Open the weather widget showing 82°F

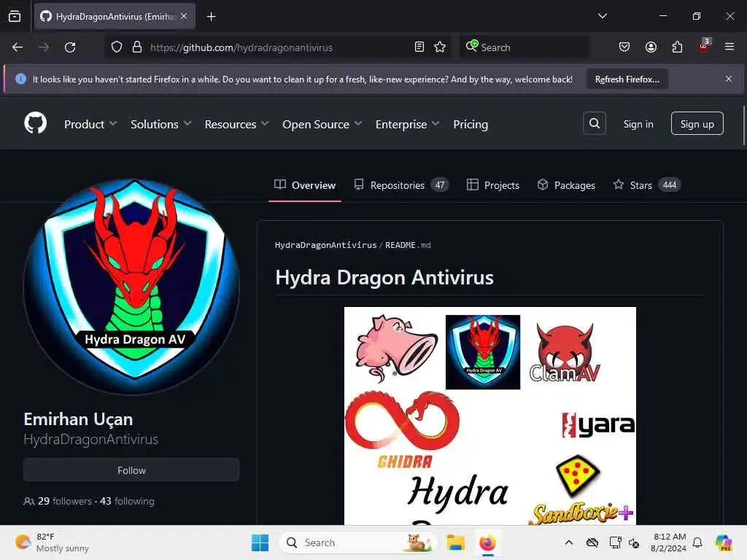tap(52, 542)
